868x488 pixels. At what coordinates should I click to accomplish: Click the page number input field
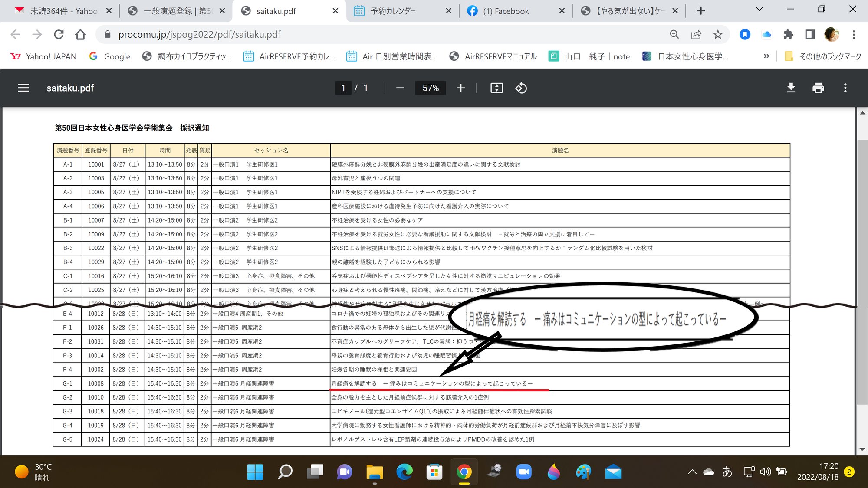pyautogui.click(x=343, y=88)
